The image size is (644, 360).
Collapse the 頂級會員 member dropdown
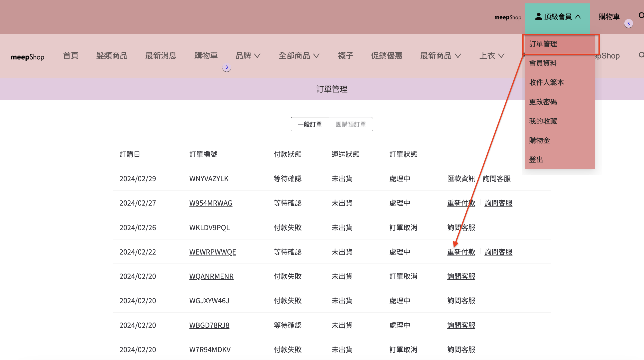pyautogui.click(x=557, y=17)
